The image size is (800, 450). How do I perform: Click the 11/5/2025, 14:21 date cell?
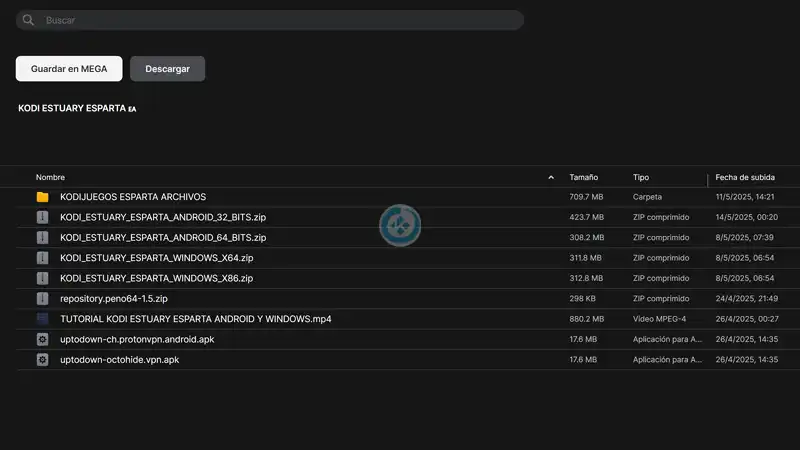point(745,197)
